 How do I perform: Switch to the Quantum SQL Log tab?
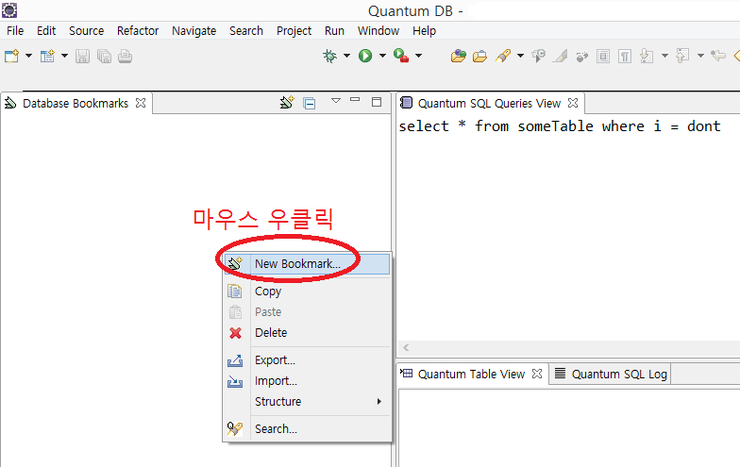[x=610, y=374]
